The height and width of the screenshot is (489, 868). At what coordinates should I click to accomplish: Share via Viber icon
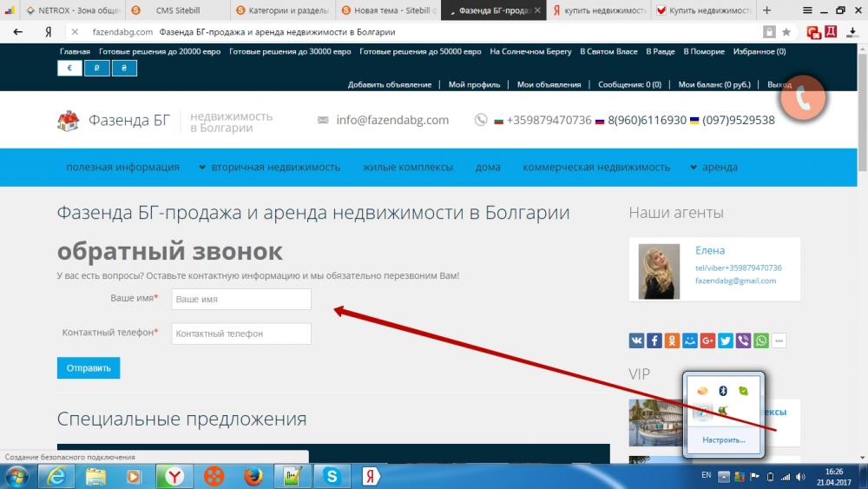(x=743, y=340)
